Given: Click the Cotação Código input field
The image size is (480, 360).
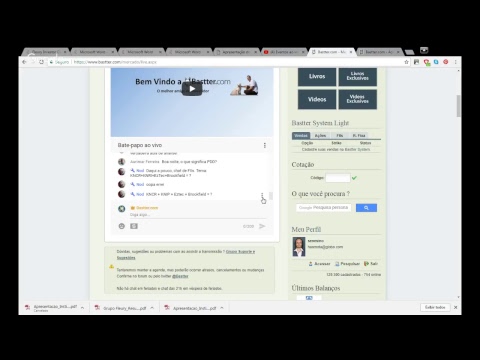Looking at the screenshot, I should tap(338, 178).
